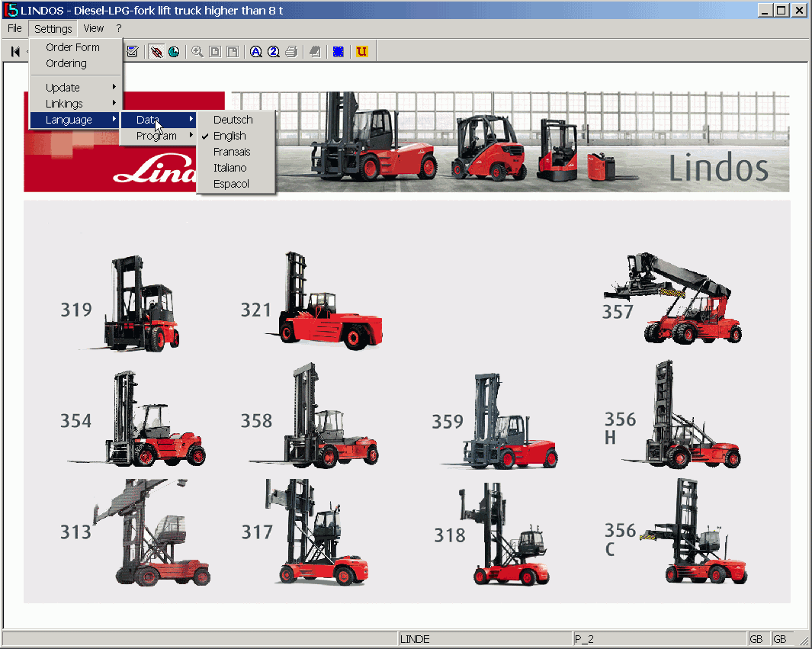Open the clock/world time icon on toolbar
The width and height of the screenshot is (812, 649).
[x=174, y=52]
